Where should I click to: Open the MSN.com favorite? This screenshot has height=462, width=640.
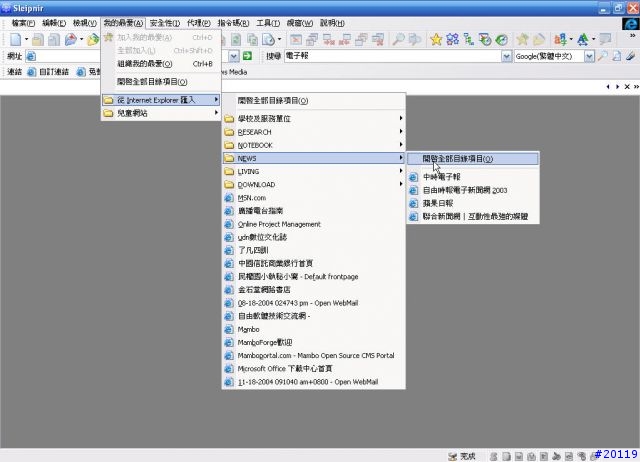click(x=314, y=198)
